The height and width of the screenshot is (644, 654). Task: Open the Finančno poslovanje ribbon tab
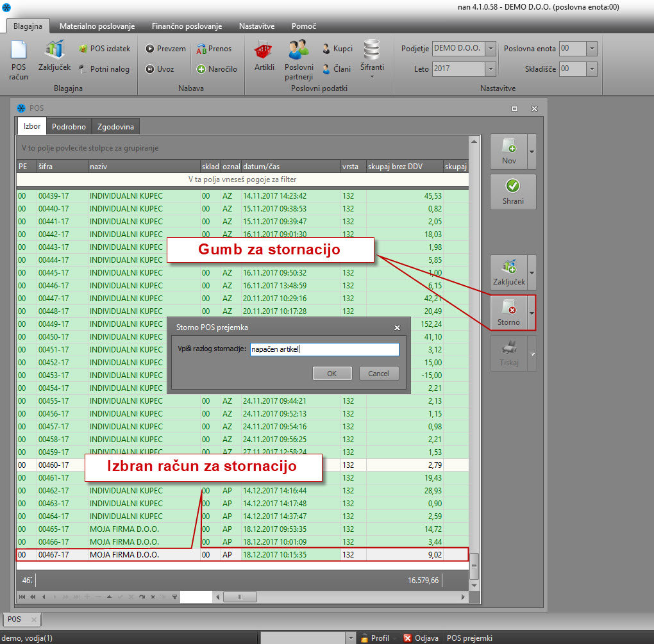tap(187, 26)
